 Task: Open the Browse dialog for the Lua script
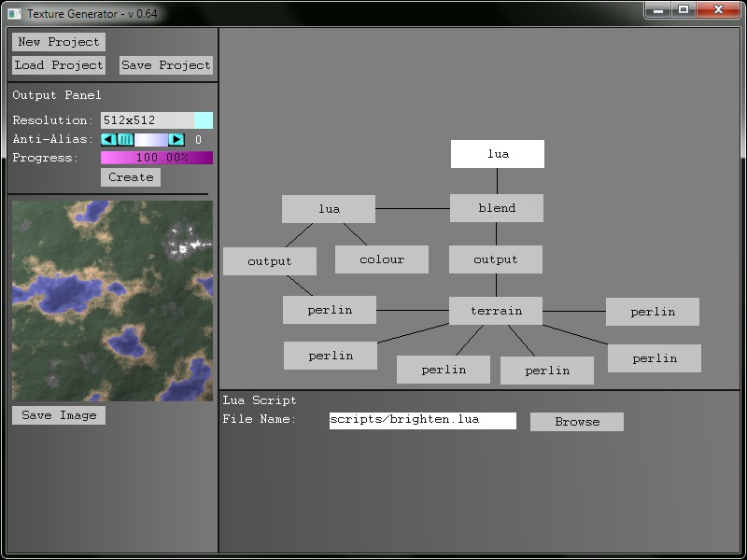(576, 421)
